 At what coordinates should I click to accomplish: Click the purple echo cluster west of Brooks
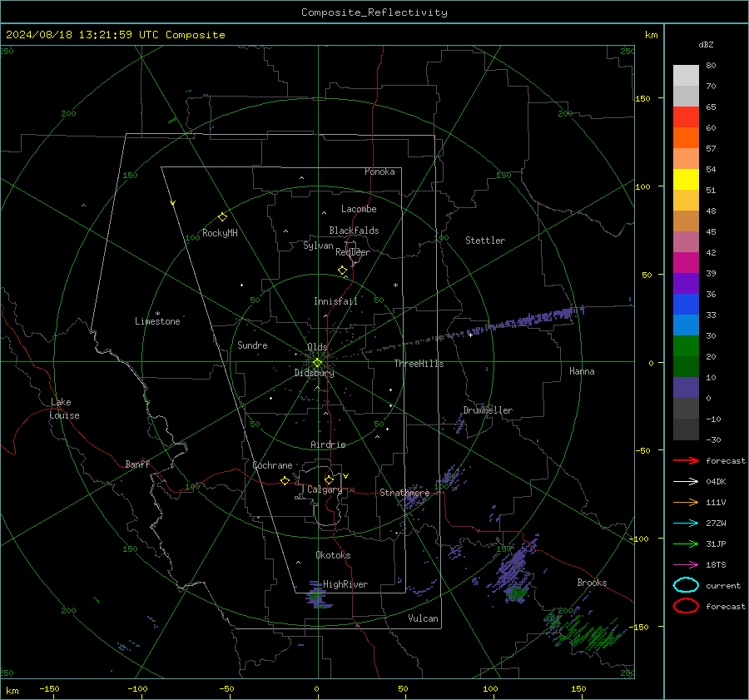[514, 568]
